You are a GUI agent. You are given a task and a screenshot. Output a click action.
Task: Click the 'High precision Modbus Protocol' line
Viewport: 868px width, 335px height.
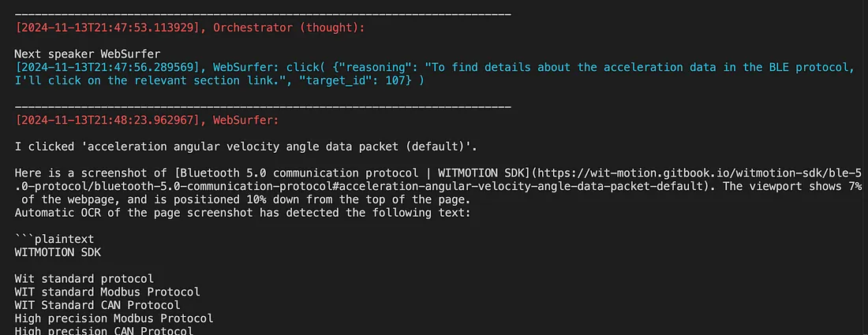(114, 318)
